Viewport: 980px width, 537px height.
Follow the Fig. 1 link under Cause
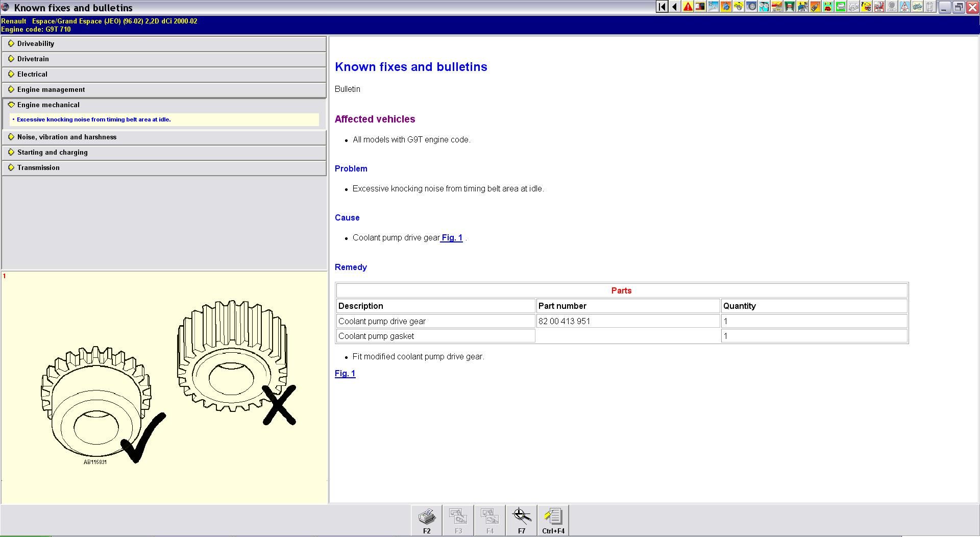click(452, 238)
